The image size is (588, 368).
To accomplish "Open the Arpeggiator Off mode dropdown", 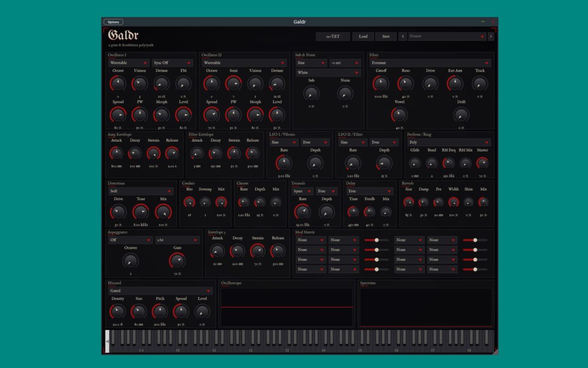I will pos(130,240).
